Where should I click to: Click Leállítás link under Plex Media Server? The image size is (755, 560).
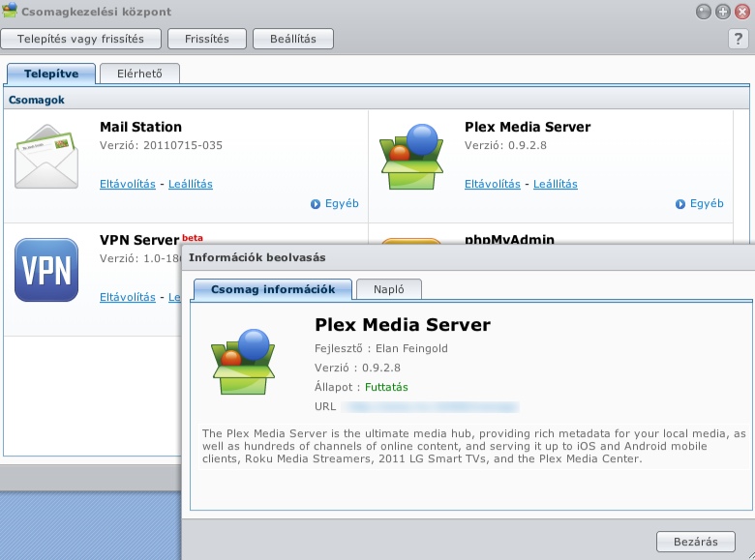point(556,184)
